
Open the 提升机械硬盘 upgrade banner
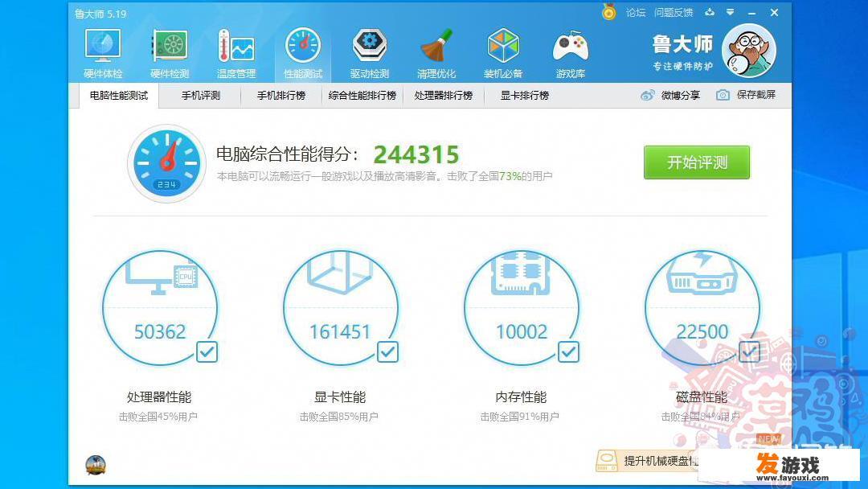tap(648, 461)
